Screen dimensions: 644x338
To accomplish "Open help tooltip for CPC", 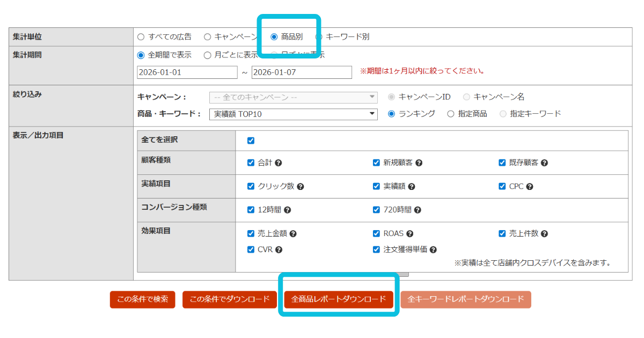I will (530, 187).
